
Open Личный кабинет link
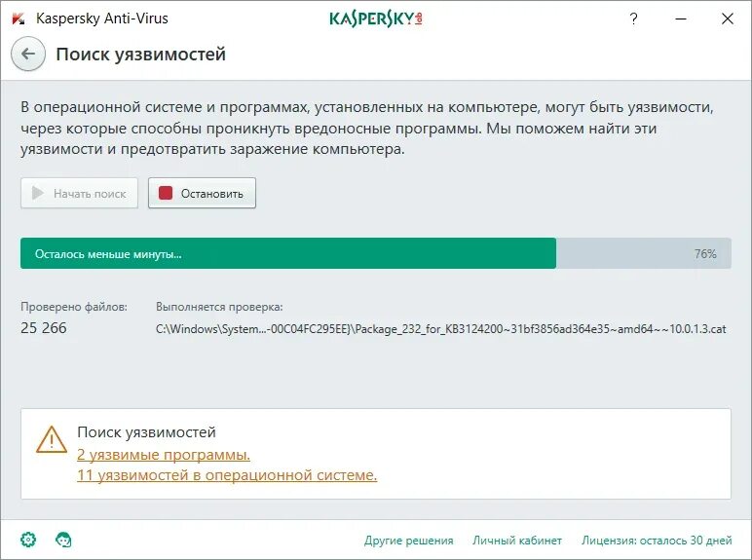[x=517, y=541]
